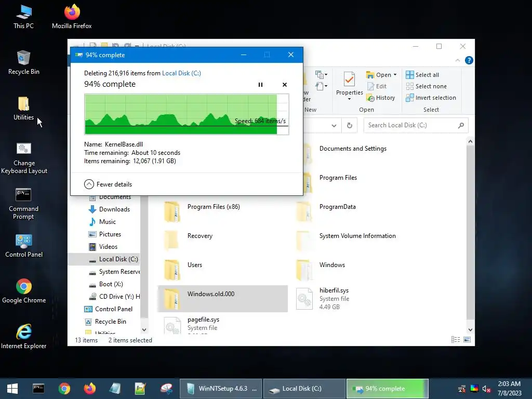Open New item dropdown icon

[x=321, y=74]
